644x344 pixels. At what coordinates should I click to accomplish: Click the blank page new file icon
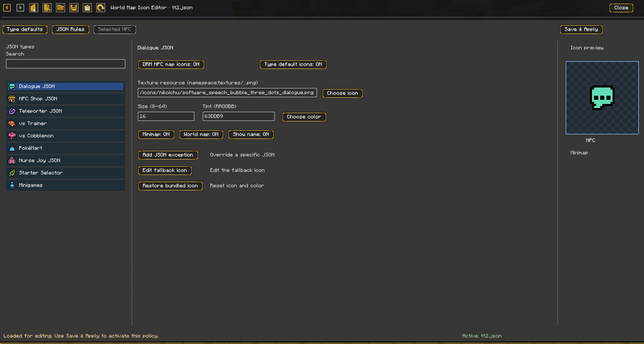[34, 8]
